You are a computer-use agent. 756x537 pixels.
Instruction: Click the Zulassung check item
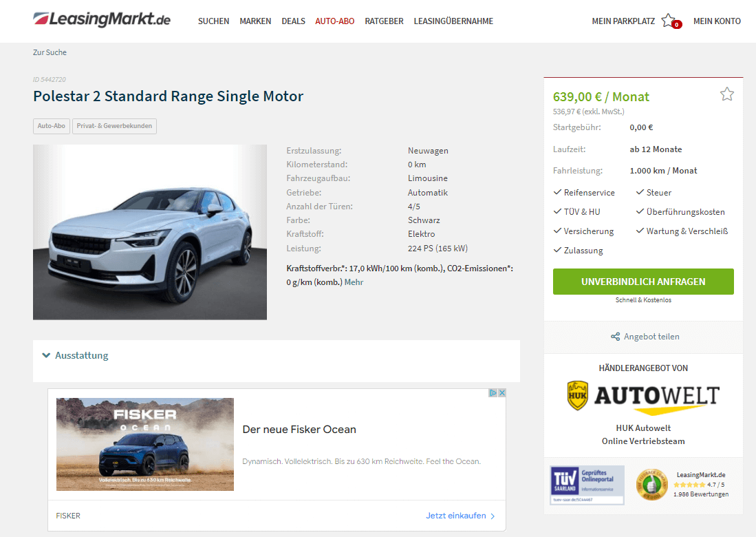[578, 251]
